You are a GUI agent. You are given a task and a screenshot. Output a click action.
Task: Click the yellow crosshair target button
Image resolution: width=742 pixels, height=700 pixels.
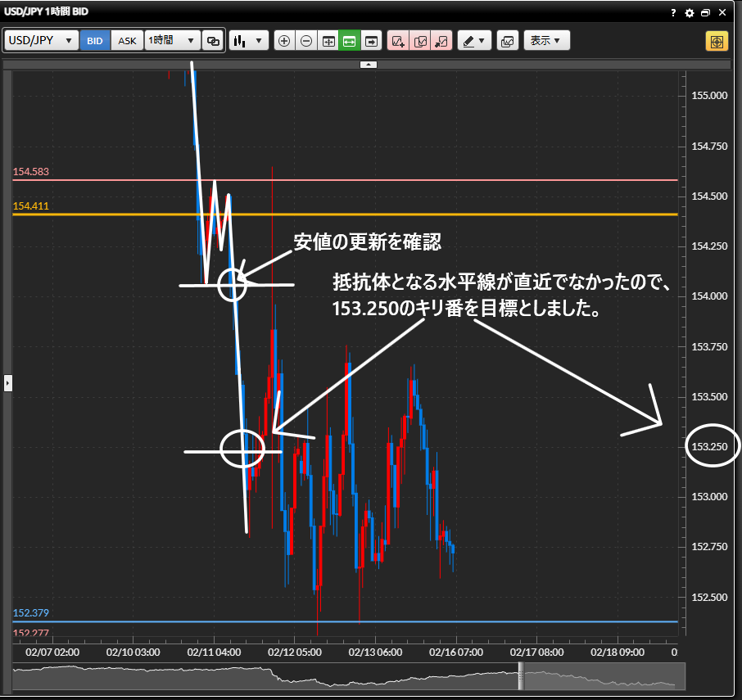click(x=717, y=41)
